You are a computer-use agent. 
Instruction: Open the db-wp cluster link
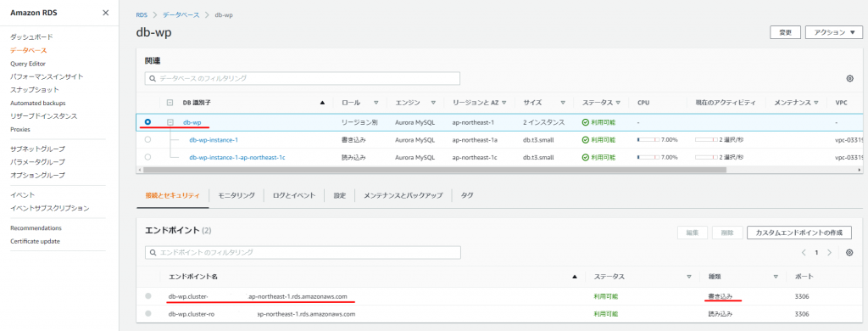click(192, 122)
